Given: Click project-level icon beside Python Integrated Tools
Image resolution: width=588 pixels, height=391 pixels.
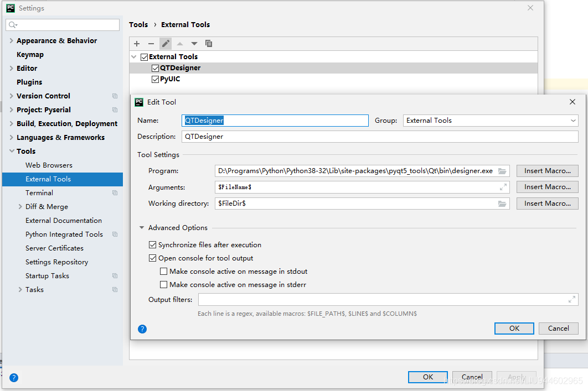Looking at the screenshot, I should pos(115,234).
